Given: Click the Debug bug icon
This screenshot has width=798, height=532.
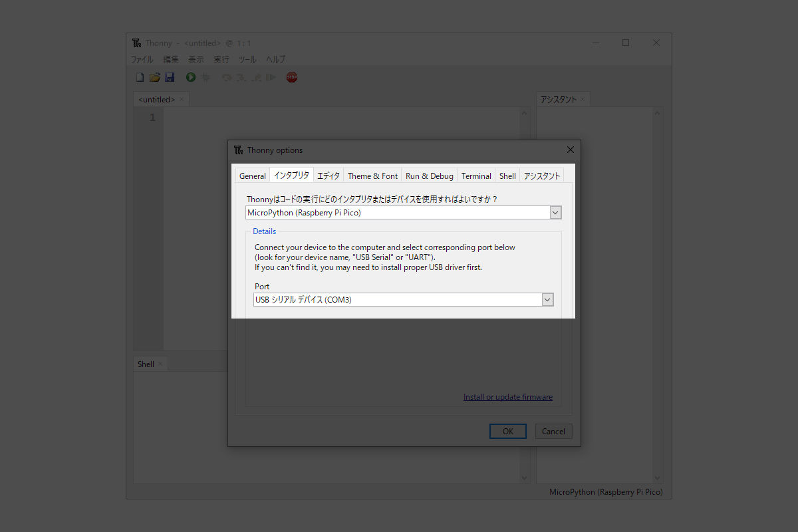Looking at the screenshot, I should tap(206, 77).
